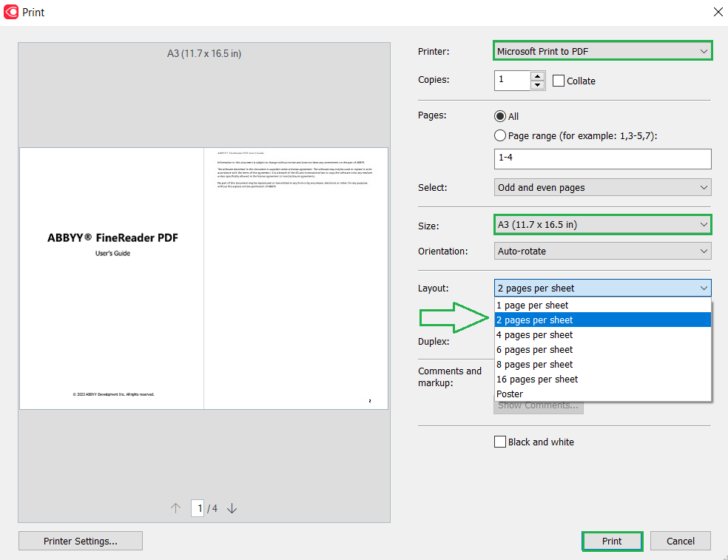Tick the Black and white checkbox

tap(500, 442)
